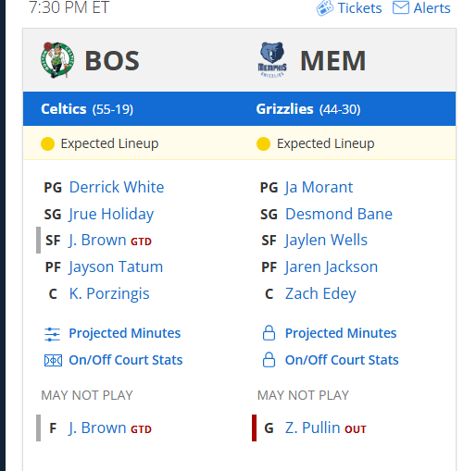Click the yellow Celtics Expected Lineup dot
This screenshot has width=476, height=471.
coord(47,143)
